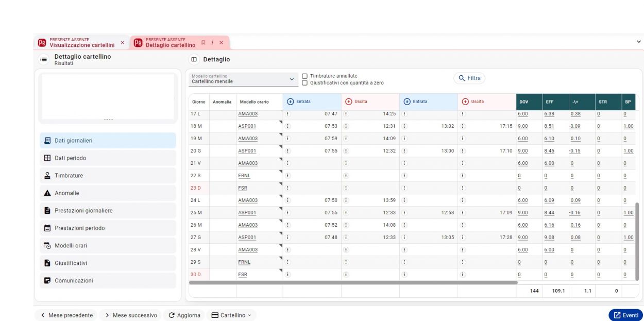Close the Visualizzazione cartellini tab

[122, 43]
